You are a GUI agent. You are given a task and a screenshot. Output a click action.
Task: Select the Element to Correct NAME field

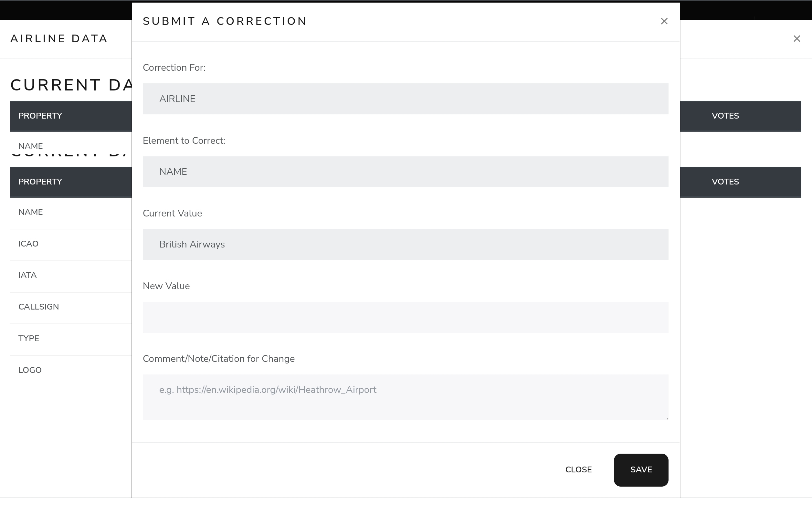click(x=405, y=172)
